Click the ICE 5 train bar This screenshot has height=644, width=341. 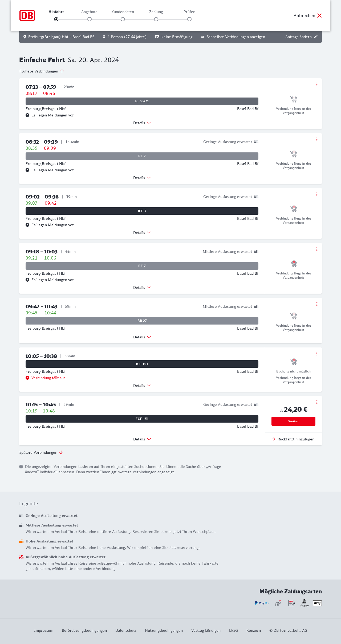142,211
